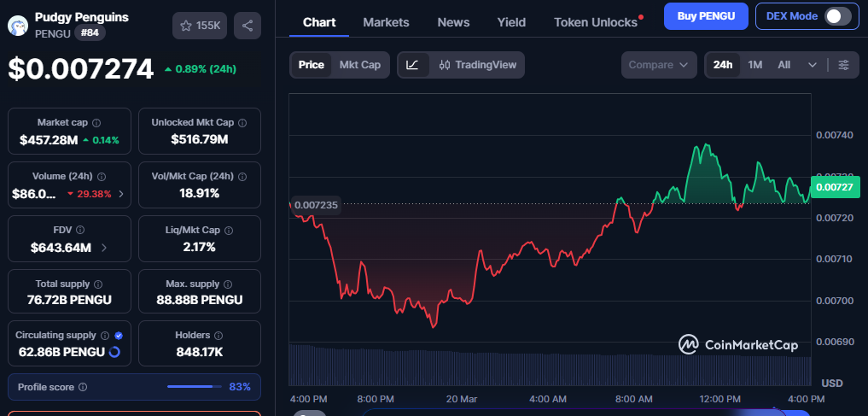Open the Markets tab

(386, 22)
